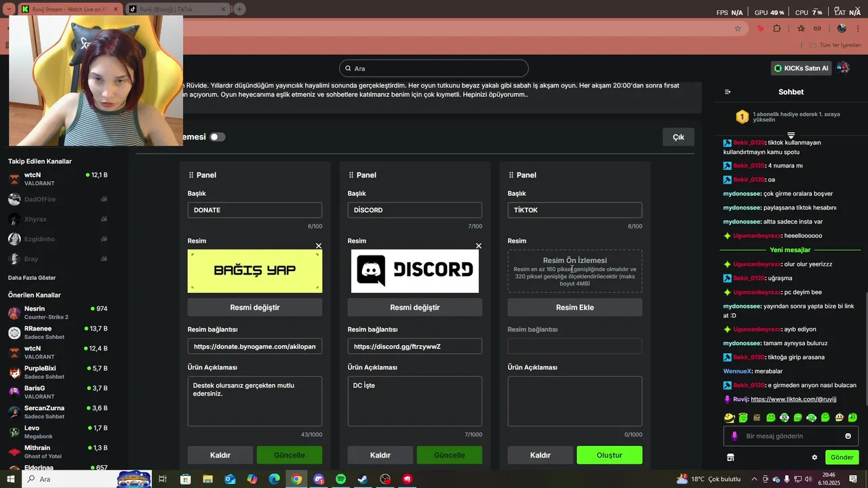
Task: Click the TİKTOK image preview dropzone
Action: 575,271
